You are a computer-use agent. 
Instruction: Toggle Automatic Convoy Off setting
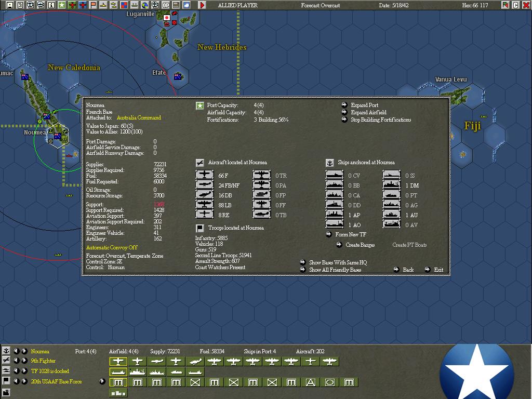pos(112,247)
